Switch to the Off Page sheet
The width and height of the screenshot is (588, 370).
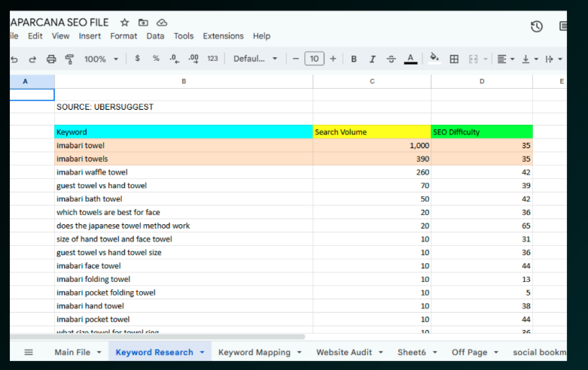(x=469, y=352)
